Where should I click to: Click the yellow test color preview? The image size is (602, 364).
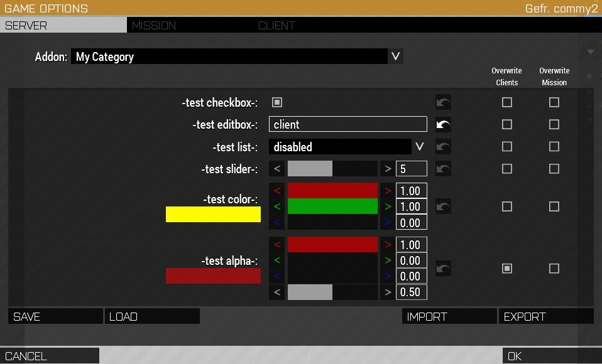[213, 215]
